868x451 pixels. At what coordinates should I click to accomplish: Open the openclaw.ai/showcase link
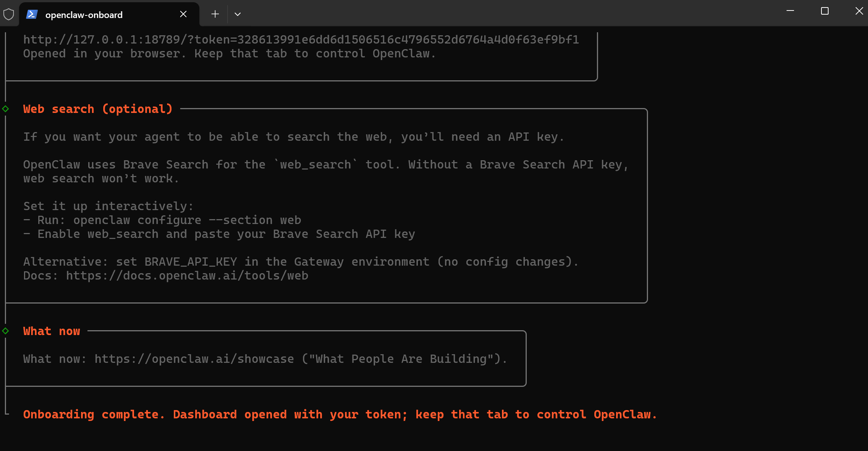pyautogui.click(x=194, y=358)
